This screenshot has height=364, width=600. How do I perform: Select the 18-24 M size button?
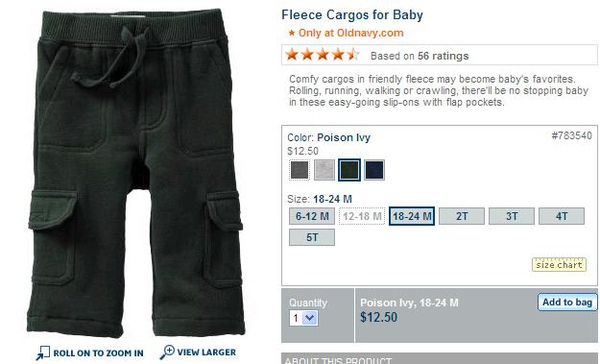pos(412,216)
